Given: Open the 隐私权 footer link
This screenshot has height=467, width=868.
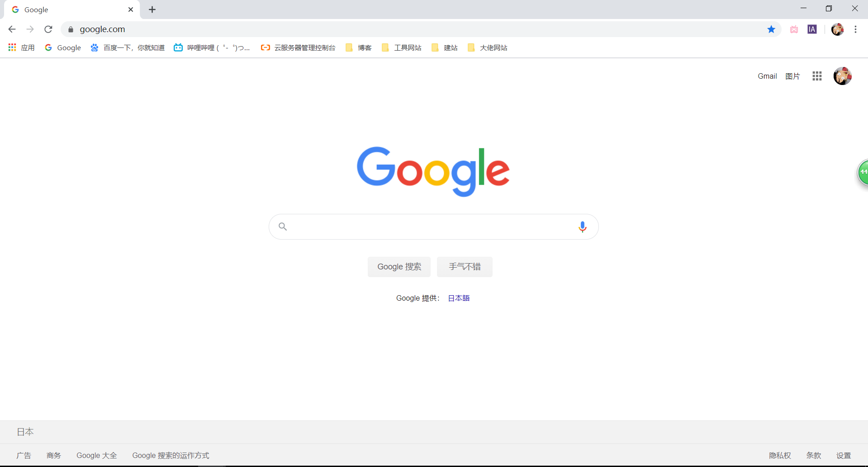Looking at the screenshot, I should pyautogui.click(x=780, y=455).
